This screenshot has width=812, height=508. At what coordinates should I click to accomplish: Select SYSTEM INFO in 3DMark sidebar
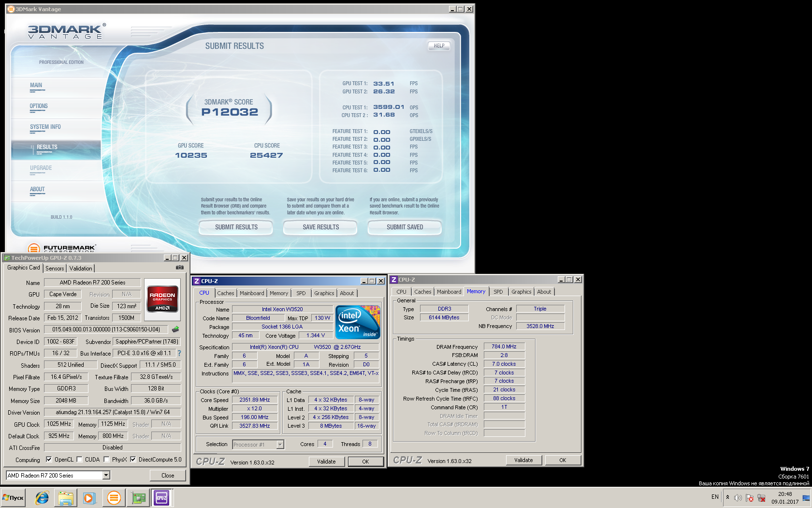pos(45,127)
